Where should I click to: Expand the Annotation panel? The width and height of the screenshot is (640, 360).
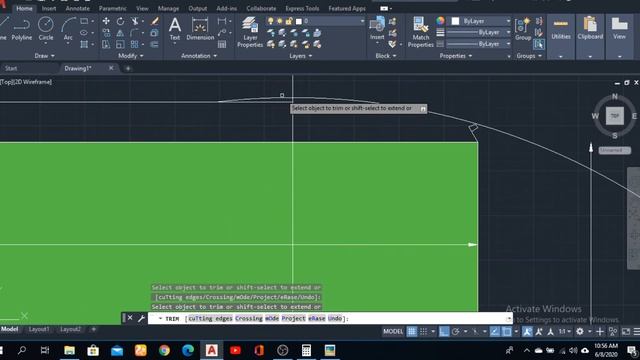199,56
